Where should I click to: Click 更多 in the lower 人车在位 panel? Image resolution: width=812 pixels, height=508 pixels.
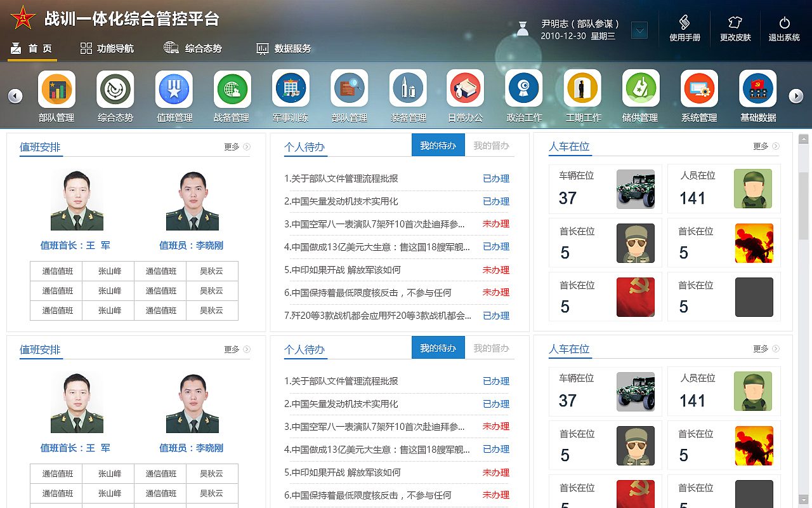click(x=766, y=349)
